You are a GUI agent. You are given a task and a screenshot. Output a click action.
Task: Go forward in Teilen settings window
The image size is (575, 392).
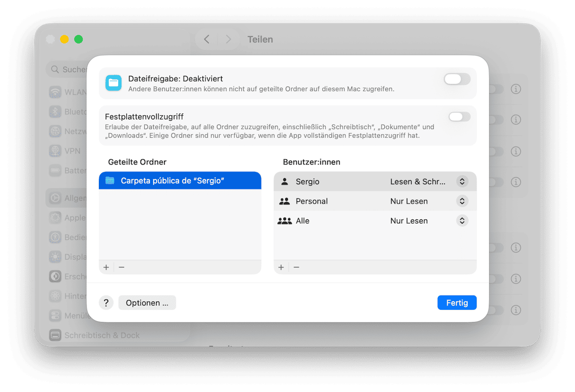[x=228, y=39]
